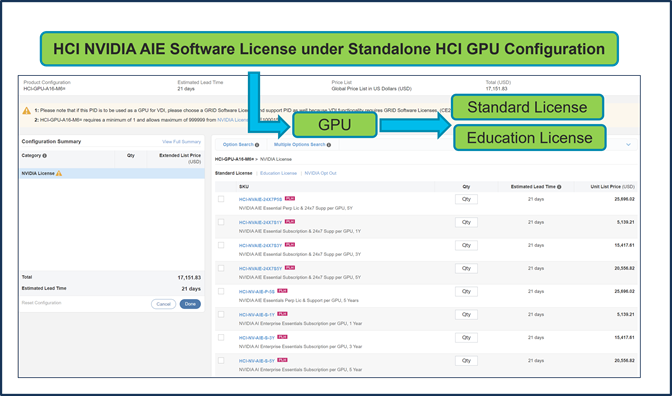Click the info icon beside Option Search
The width and height of the screenshot is (672, 396).
pos(257,145)
